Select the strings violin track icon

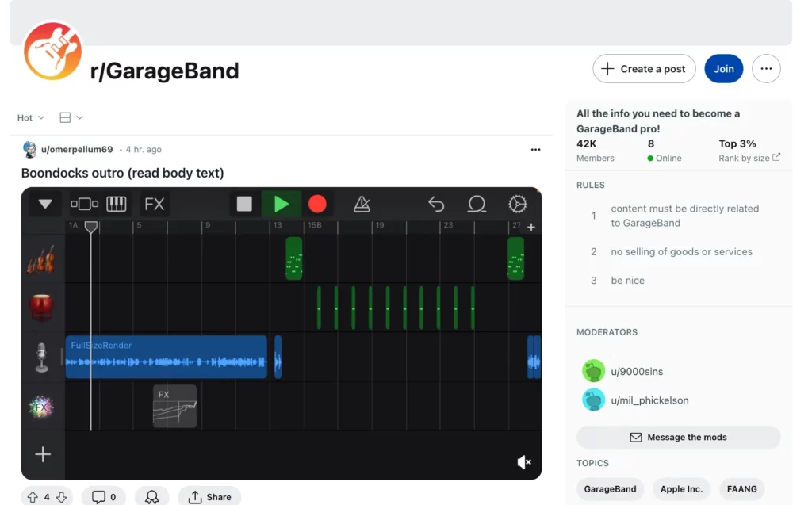[41, 259]
